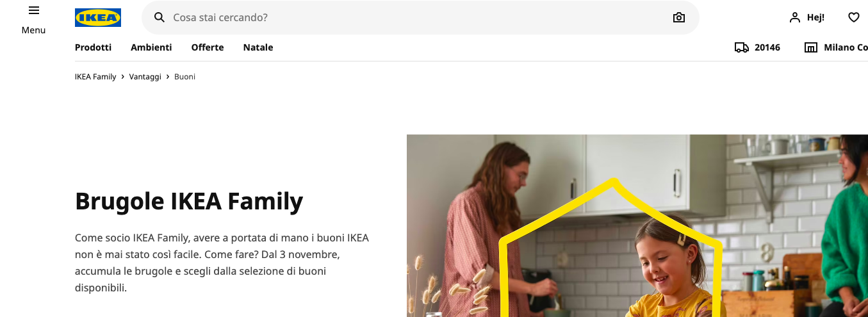Open the heart wishlist icon

[854, 17]
